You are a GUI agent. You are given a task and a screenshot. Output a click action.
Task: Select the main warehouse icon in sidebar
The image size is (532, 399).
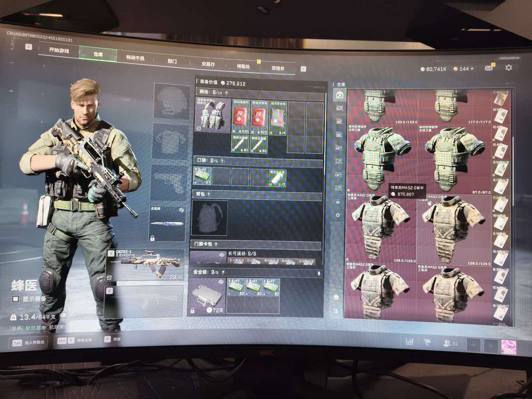(x=339, y=96)
